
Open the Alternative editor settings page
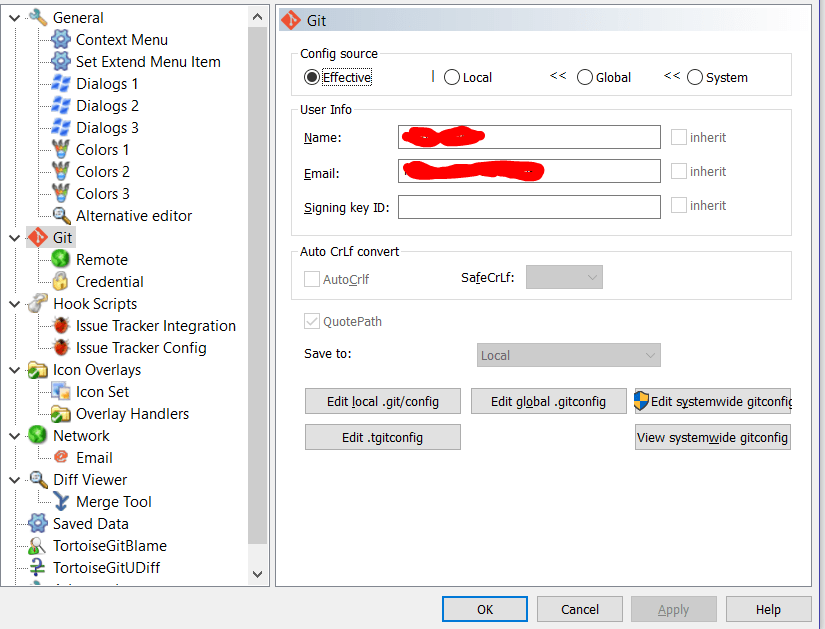[x=134, y=216]
